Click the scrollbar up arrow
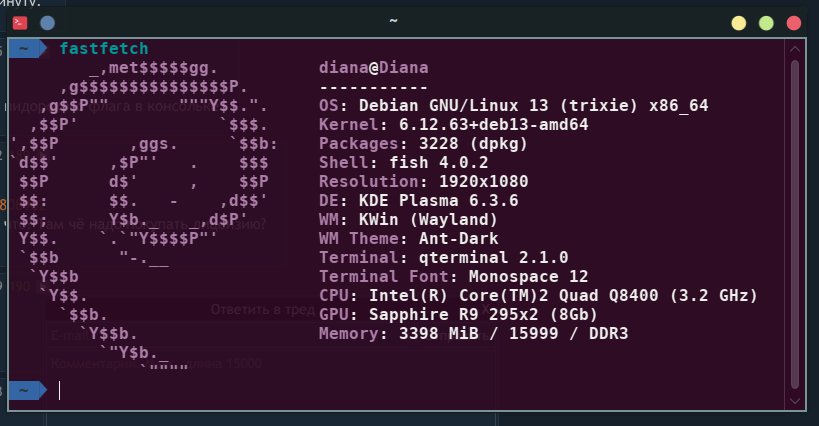Image resolution: width=819 pixels, height=426 pixels. click(795, 48)
